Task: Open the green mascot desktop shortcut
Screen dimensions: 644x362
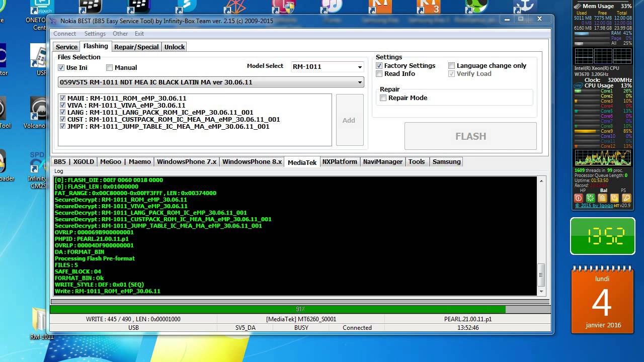Action: pos(476,7)
